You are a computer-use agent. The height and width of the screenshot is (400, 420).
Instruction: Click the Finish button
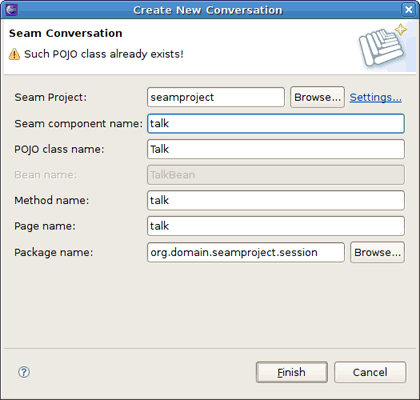292,372
